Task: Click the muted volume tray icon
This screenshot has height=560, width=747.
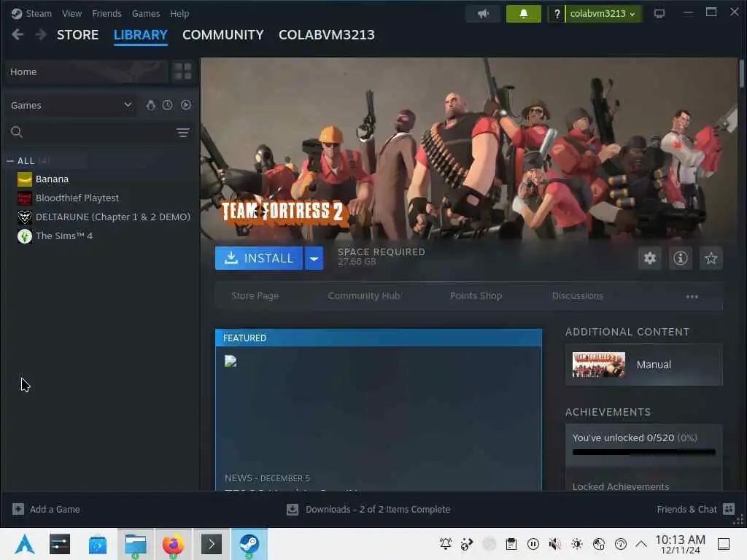Action: pyautogui.click(x=555, y=544)
